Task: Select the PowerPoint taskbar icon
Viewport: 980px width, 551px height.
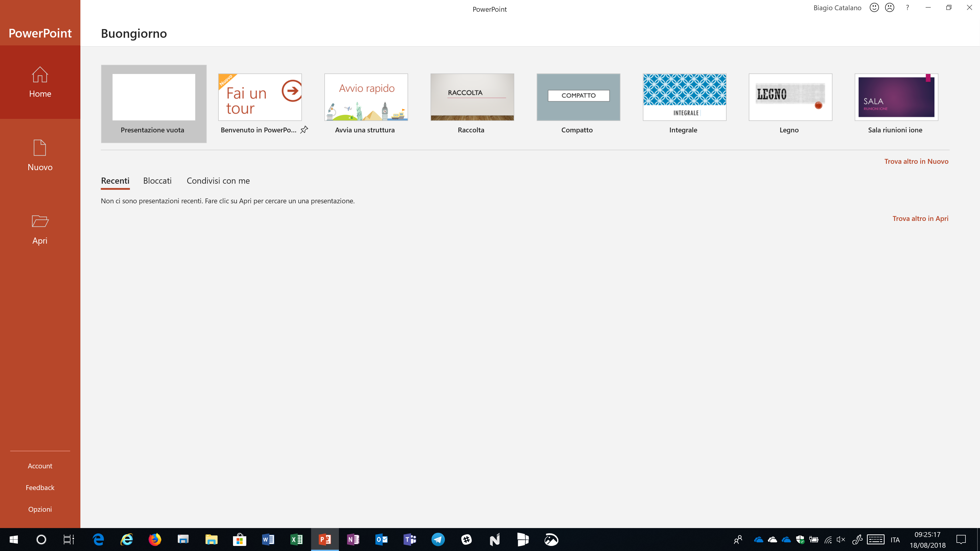Action: (325, 539)
